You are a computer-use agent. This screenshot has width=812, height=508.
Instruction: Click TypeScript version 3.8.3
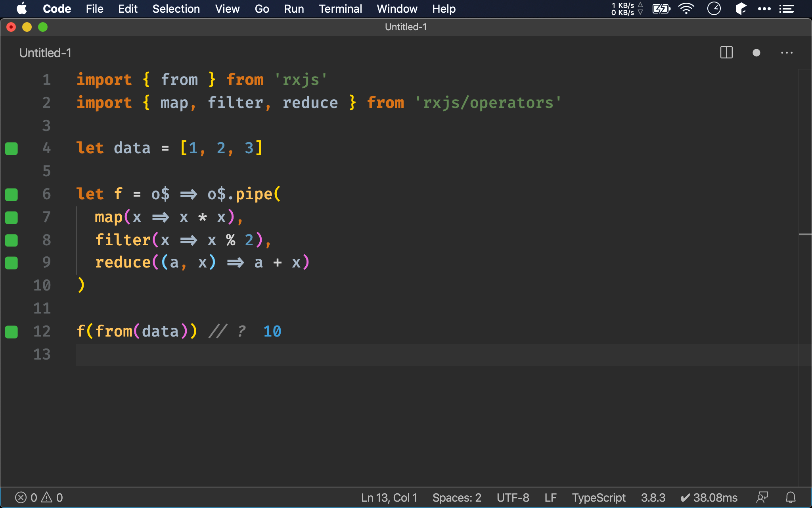[x=653, y=498]
